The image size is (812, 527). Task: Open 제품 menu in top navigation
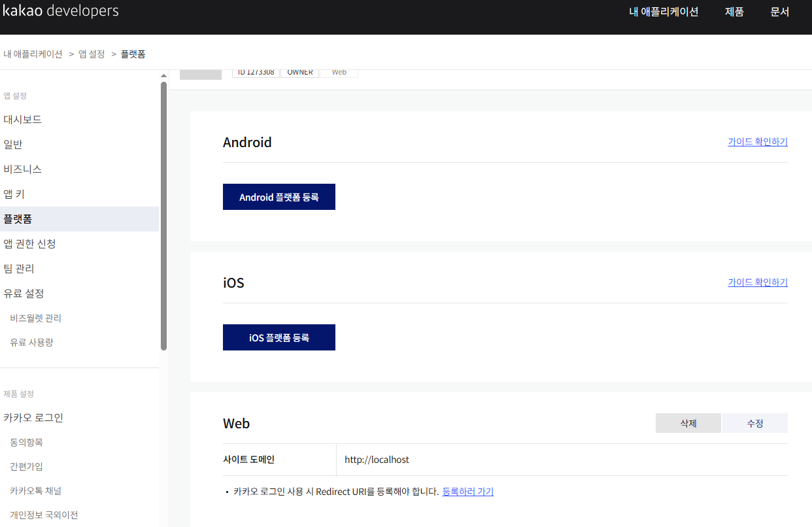734,12
